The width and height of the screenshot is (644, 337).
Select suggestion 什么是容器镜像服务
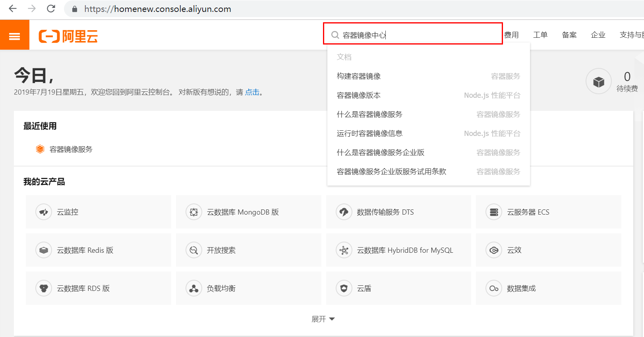429,114
